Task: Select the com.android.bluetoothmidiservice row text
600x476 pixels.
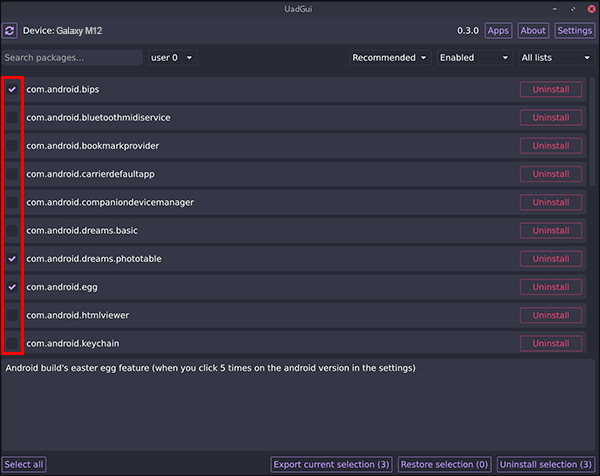Action: (98, 117)
